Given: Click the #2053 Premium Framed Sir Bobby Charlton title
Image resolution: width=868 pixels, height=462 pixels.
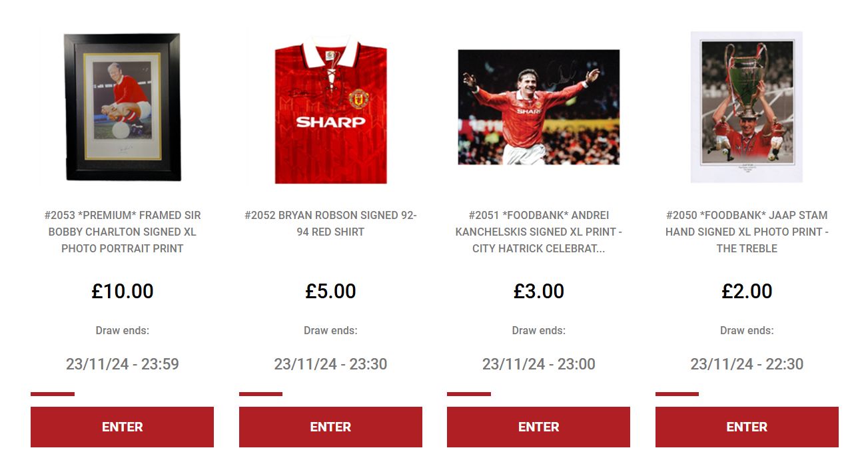Looking at the screenshot, I should click(x=123, y=232).
